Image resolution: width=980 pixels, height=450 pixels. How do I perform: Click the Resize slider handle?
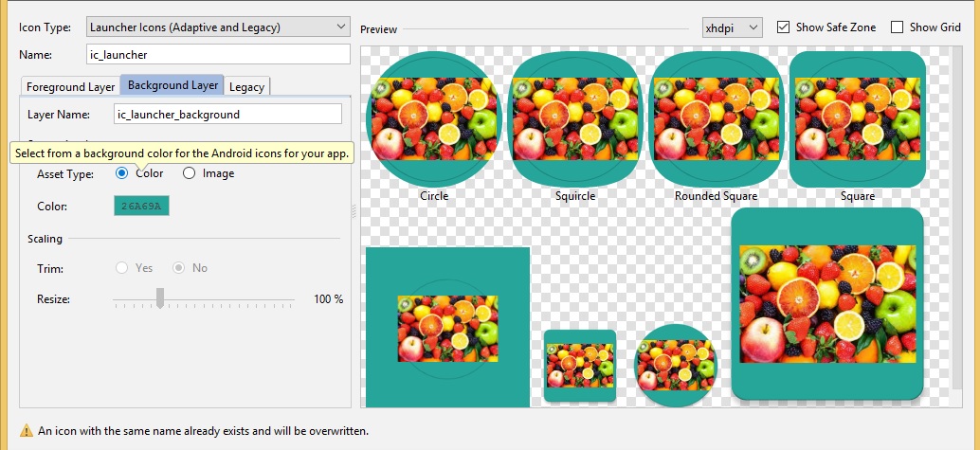160,297
